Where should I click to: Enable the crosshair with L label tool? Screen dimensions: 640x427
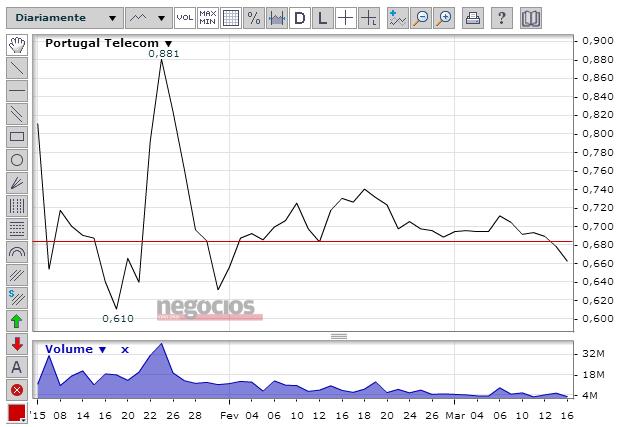click(x=369, y=18)
